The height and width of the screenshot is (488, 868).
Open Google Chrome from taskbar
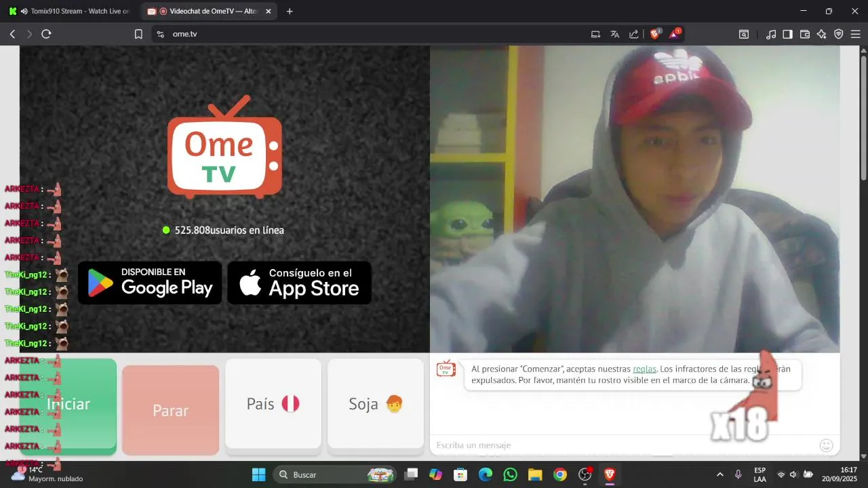pos(560,474)
